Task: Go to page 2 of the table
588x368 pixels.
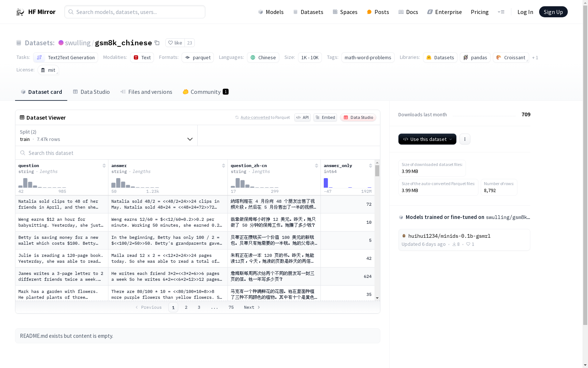Action: 186,307
